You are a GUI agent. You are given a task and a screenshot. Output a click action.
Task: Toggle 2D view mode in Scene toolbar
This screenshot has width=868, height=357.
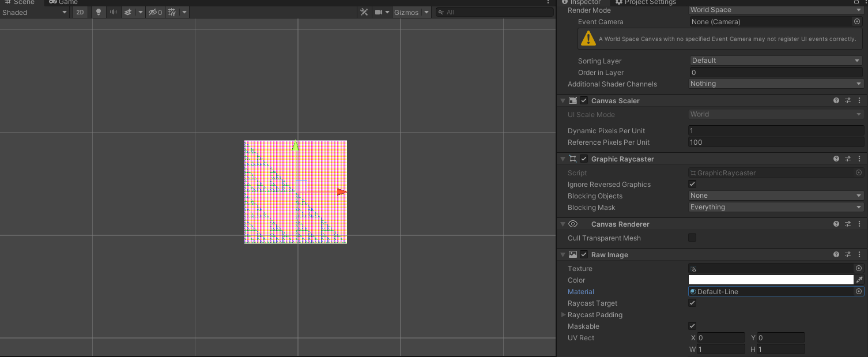pos(80,12)
